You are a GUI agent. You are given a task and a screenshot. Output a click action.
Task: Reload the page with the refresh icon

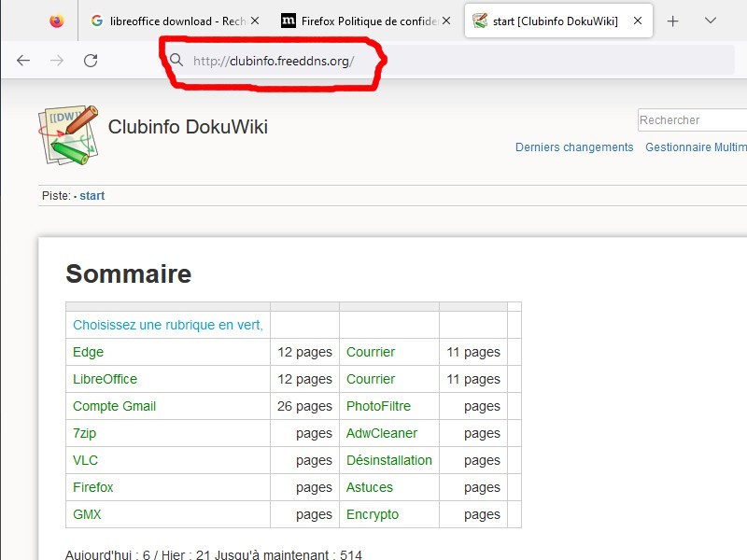[x=91, y=61]
